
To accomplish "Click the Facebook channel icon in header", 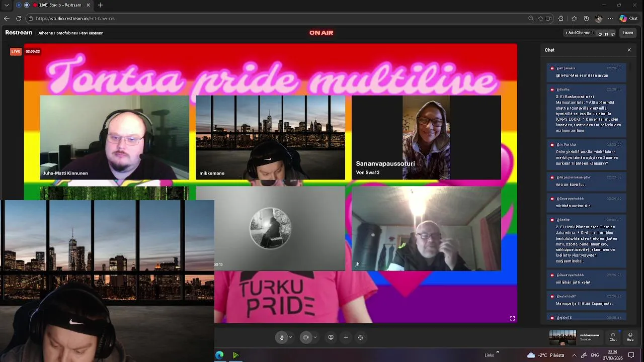I will (606, 34).
